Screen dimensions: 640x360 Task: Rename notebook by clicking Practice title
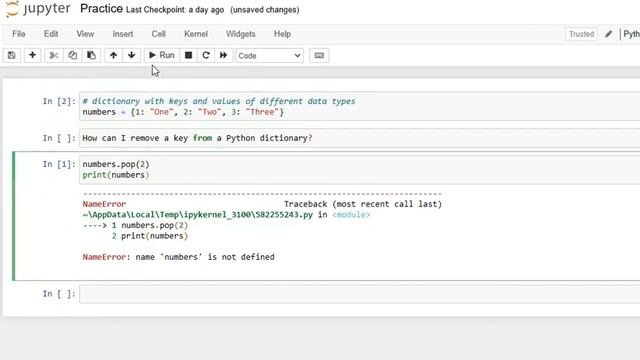(101, 9)
